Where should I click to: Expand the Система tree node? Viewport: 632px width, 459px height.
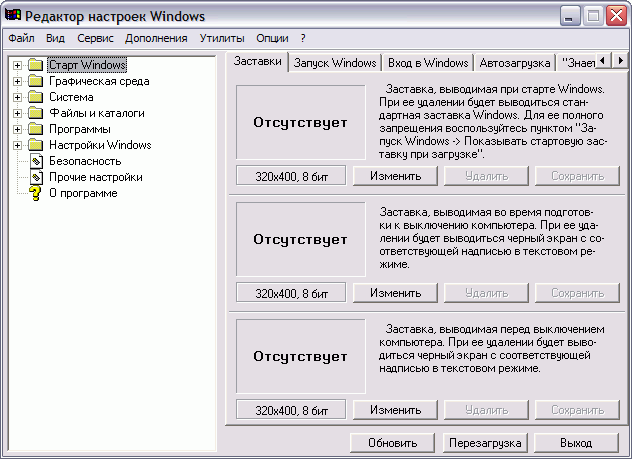17,97
